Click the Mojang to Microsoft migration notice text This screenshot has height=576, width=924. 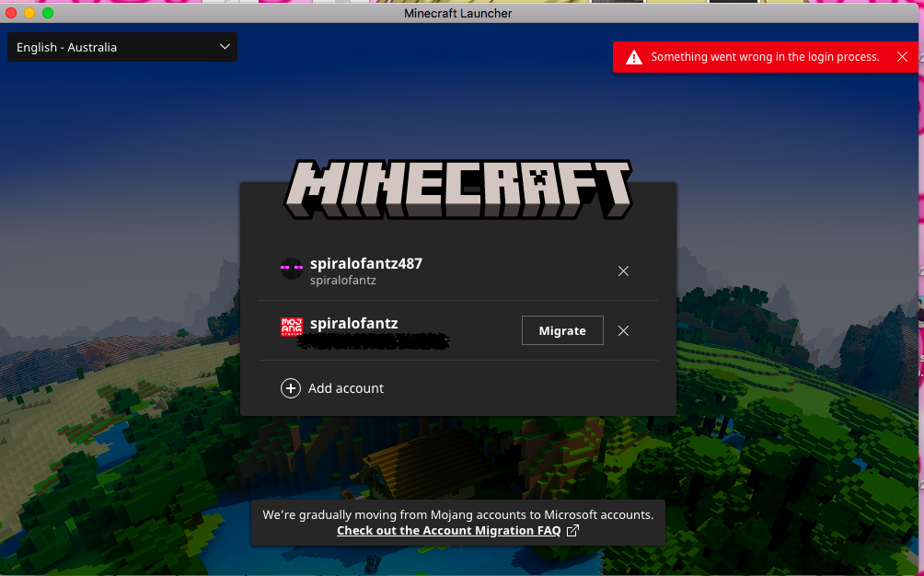(458, 514)
